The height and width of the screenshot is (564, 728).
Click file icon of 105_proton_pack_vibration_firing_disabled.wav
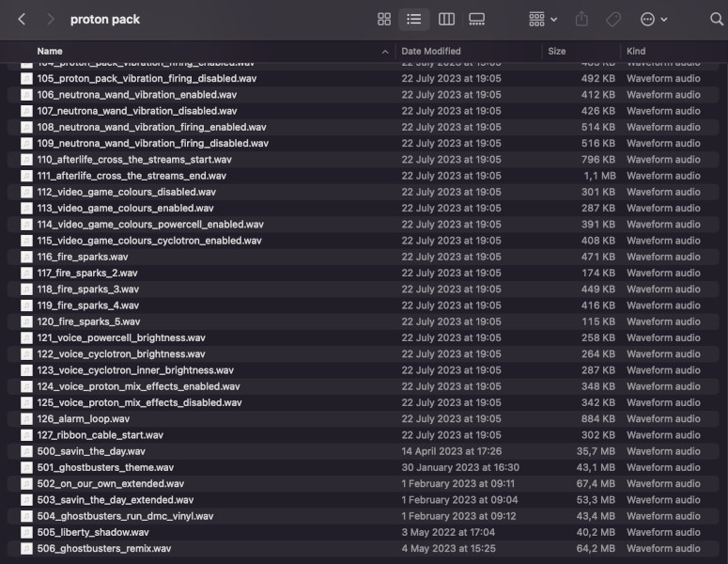pyautogui.click(x=27, y=79)
